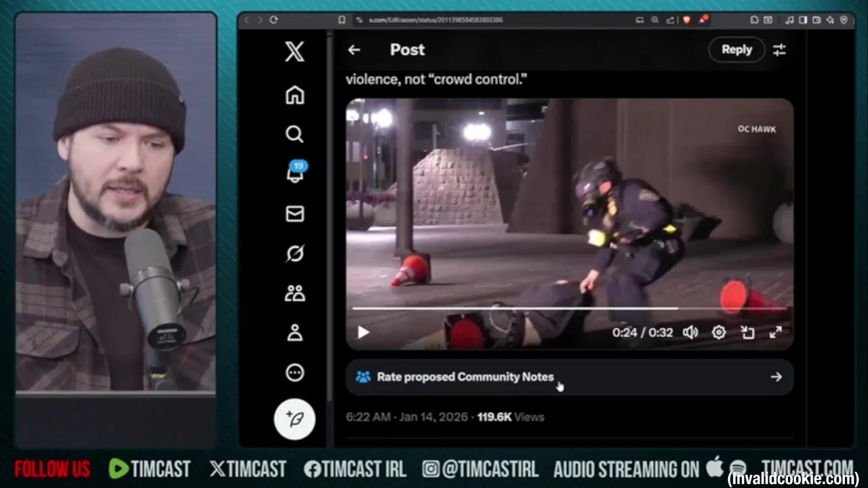Click the Post heading text
This screenshot has width=868, height=488.
(407, 49)
